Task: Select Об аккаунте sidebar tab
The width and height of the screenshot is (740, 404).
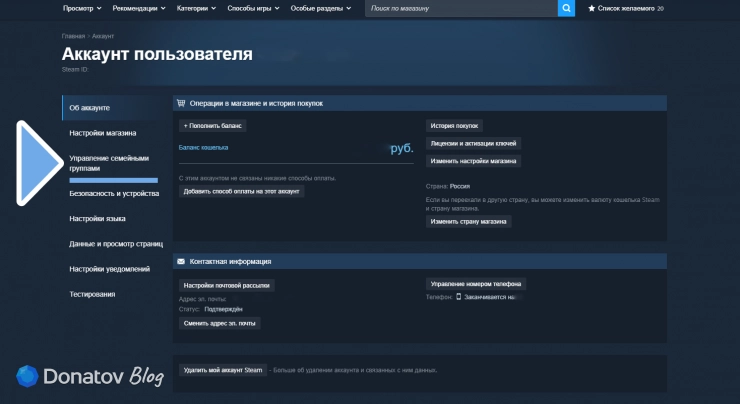Action: 114,108
